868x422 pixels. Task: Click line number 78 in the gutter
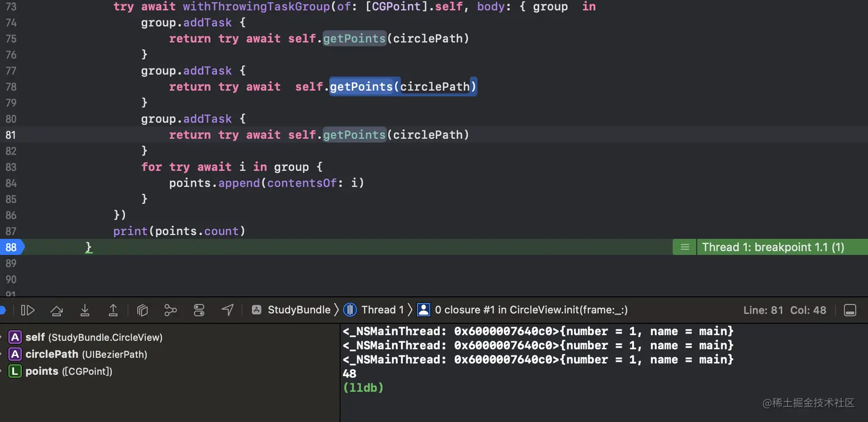coord(11,87)
